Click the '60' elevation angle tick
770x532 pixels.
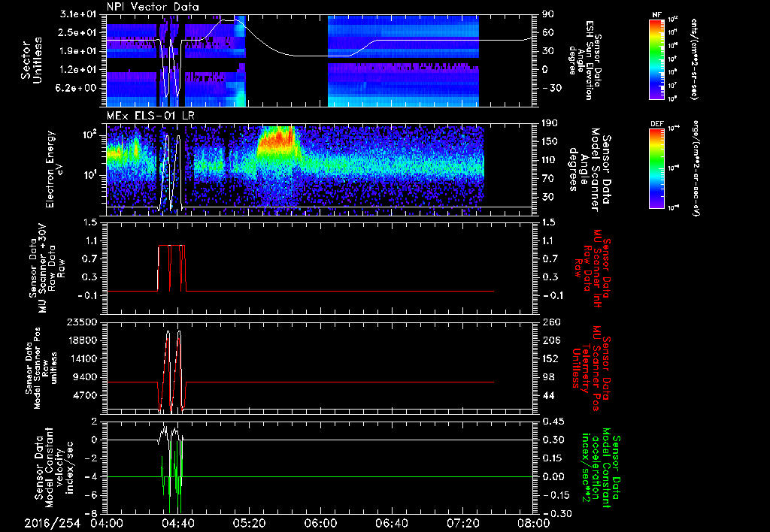click(x=549, y=32)
